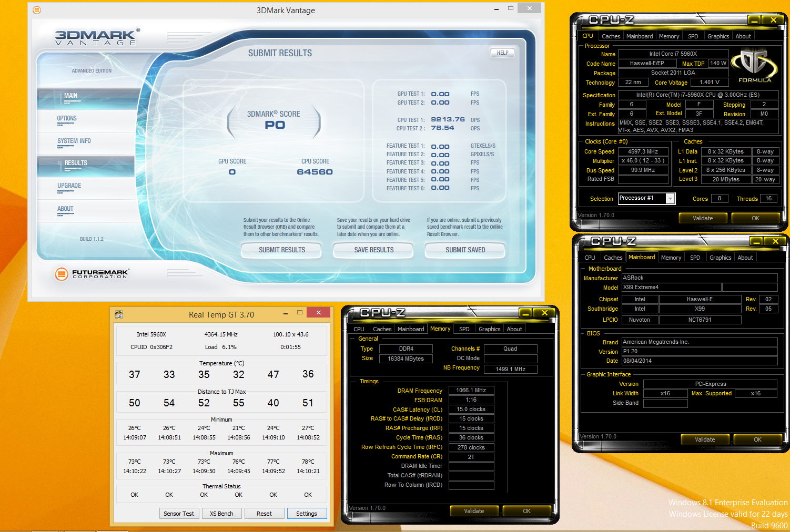Click the 3DMark score value "P0"
The width and height of the screenshot is (790, 532).
[275, 125]
